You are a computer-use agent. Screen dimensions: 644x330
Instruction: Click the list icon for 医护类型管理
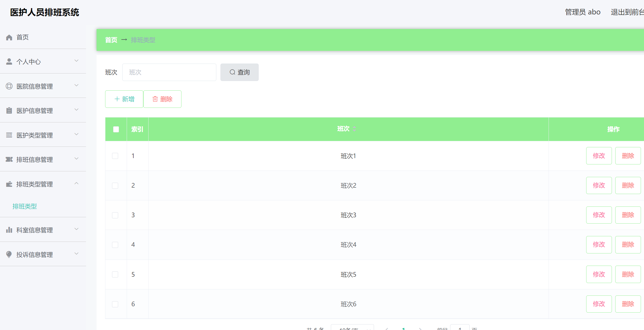pyautogui.click(x=9, y=135)
